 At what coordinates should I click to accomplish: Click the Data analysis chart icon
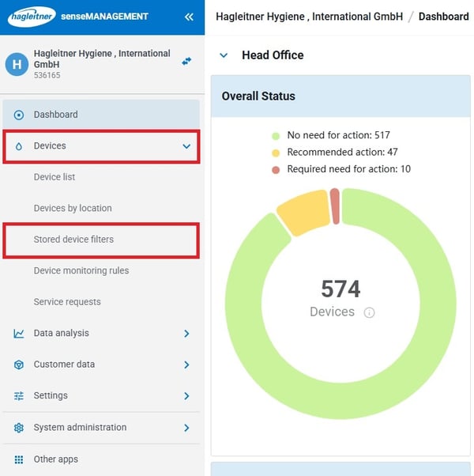tap(19, 334)
